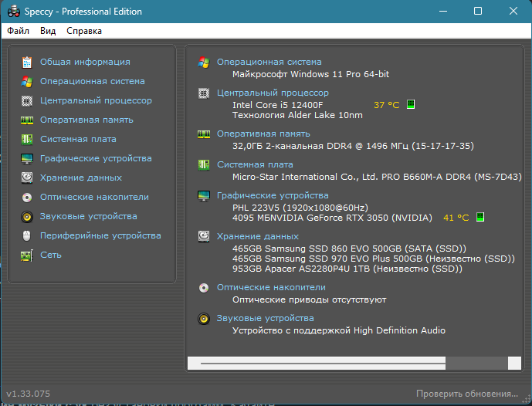
Task: Click the optical disc icon in summary panel
Action: point(204,288)
